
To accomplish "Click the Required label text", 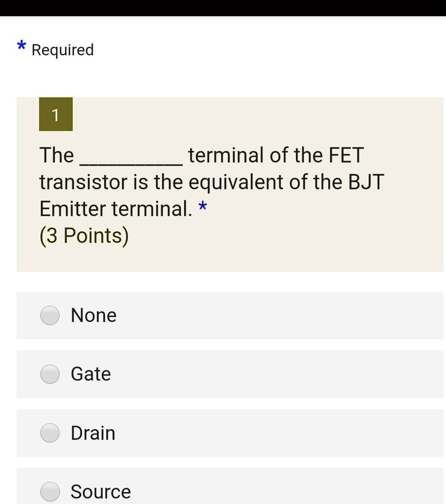I will (x=62, y=50).
